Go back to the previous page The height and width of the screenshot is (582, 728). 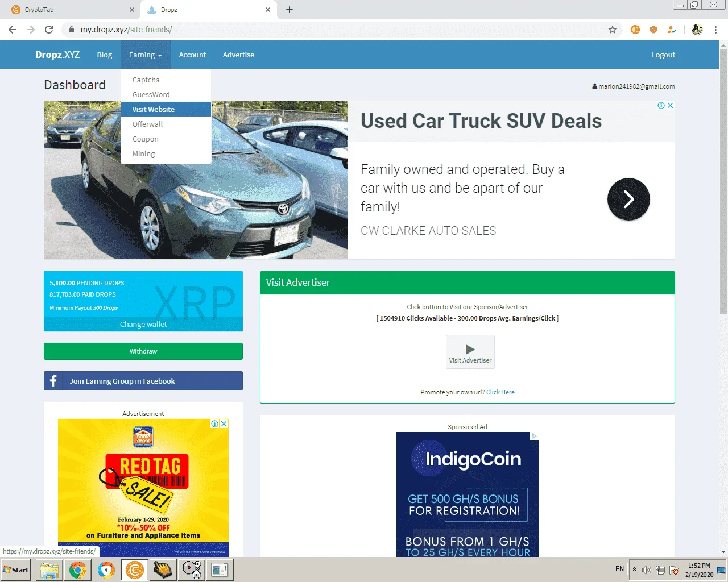tap(13, 30)
